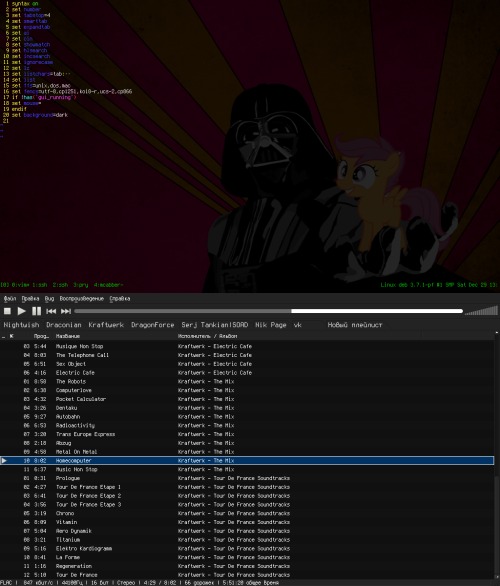Select the track Elektro Kardiogramm

[247, 548]
